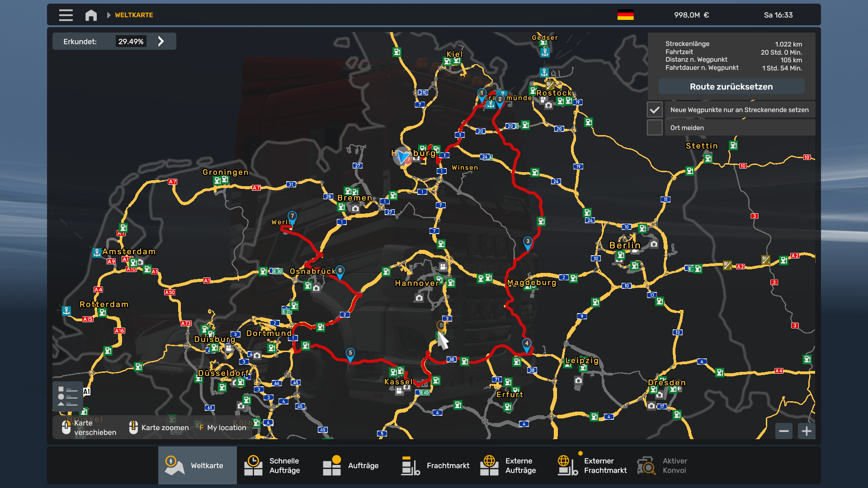Expand the Erkundet percentage chevron
This screenshot has width=868, height=488.
(161, 42)
